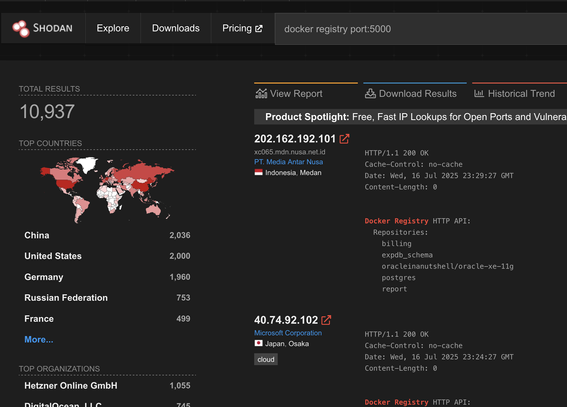Click the repository name oracleinanutshell/oracle-xe-11g
This screenshot has height=407, width=567.
(447, 266)
